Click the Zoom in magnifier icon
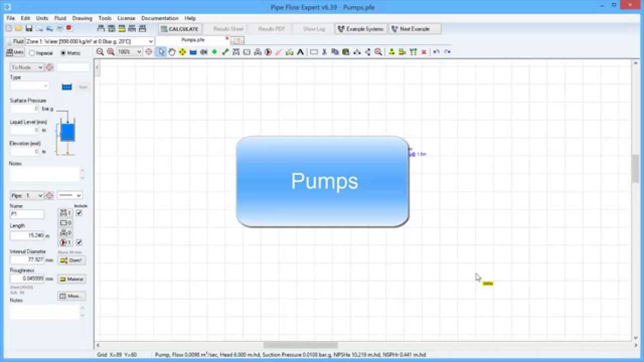The height and width of the screenshot is (362, 644). tap(110, 52)
